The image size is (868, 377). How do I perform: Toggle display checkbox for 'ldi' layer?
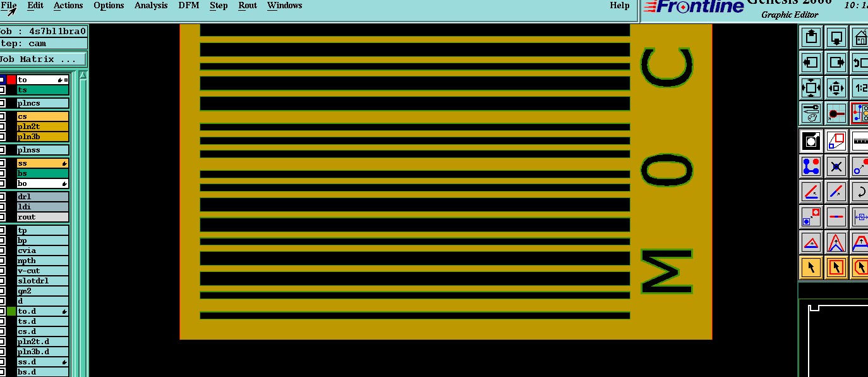[x=3, y=207]
